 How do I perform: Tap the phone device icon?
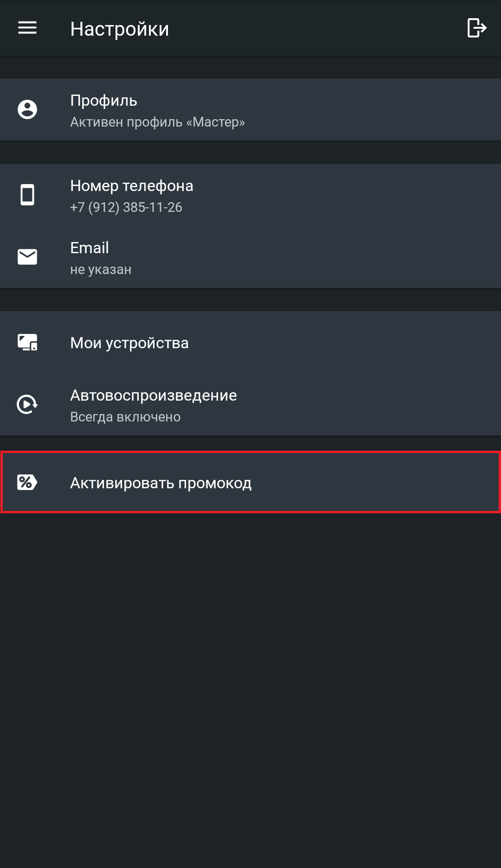tap(27, 195)
